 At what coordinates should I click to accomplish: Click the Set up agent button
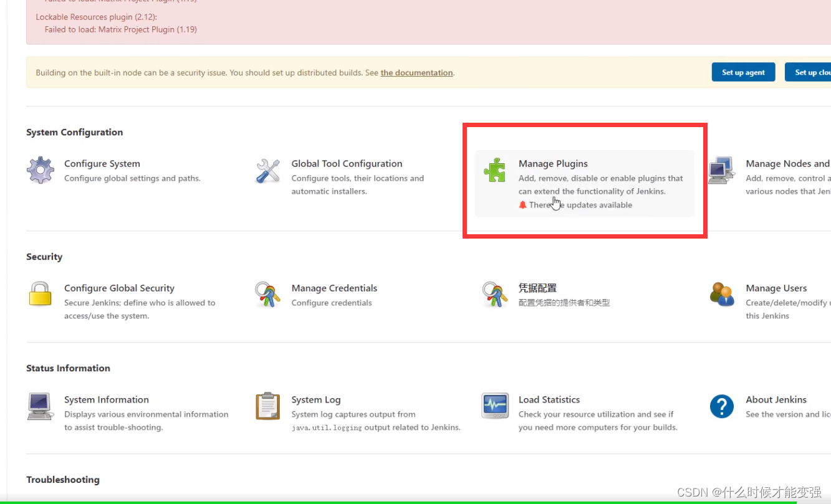coord(743,72)
